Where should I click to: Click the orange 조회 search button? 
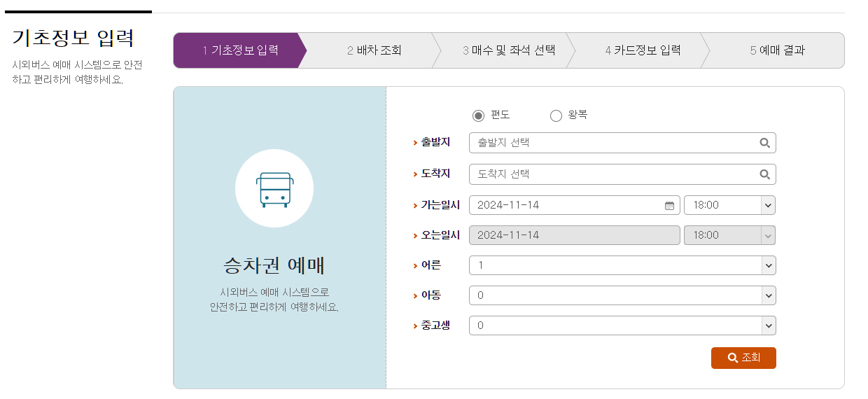743,358
